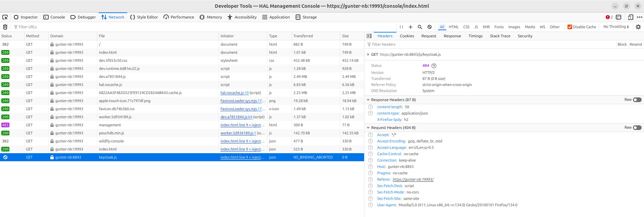Viewport: 644px width, 217px height.
Task: Open the Inspector panel
Action: point(26,17)
